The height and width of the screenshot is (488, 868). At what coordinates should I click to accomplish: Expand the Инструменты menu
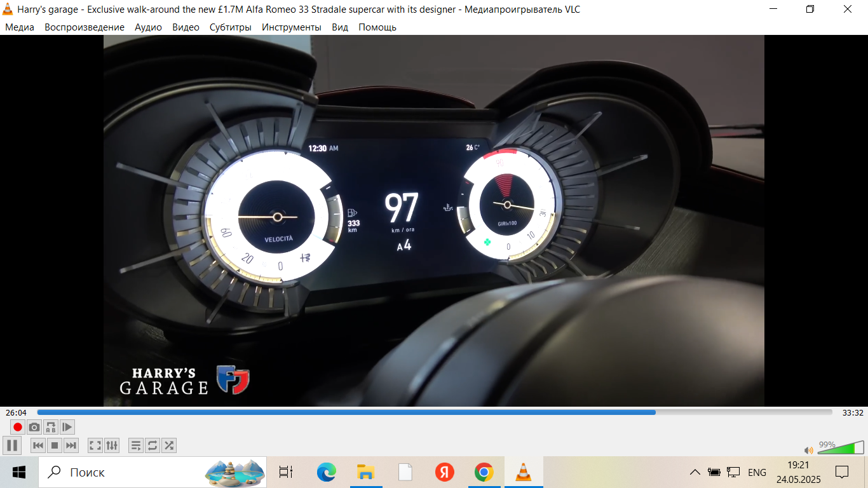[x=292, y=27]
